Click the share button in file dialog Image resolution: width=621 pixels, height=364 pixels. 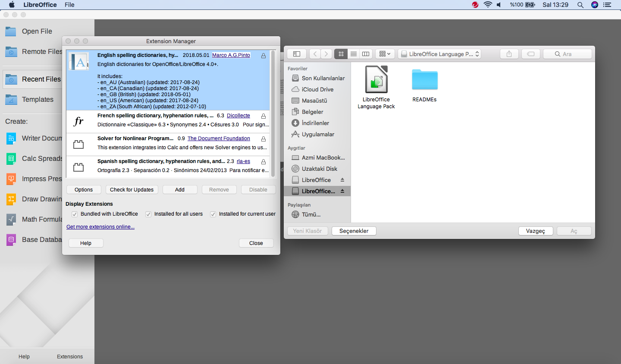point(509,54)
